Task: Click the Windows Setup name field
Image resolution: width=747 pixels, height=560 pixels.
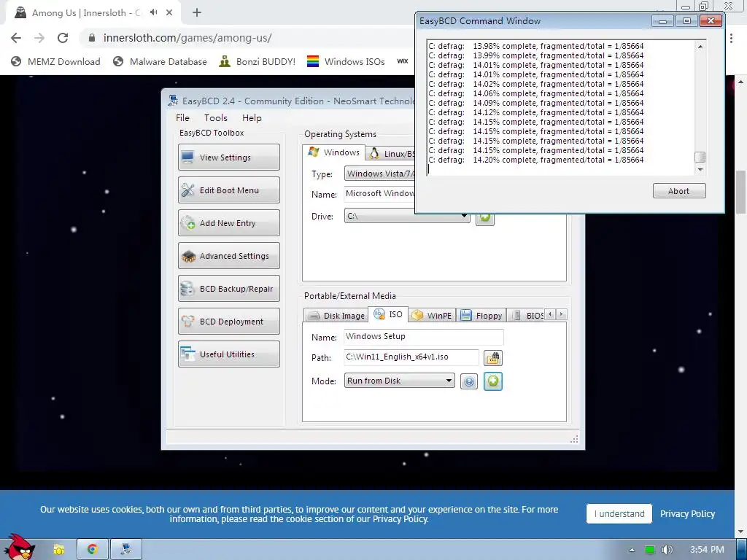Action: (424, 337)
